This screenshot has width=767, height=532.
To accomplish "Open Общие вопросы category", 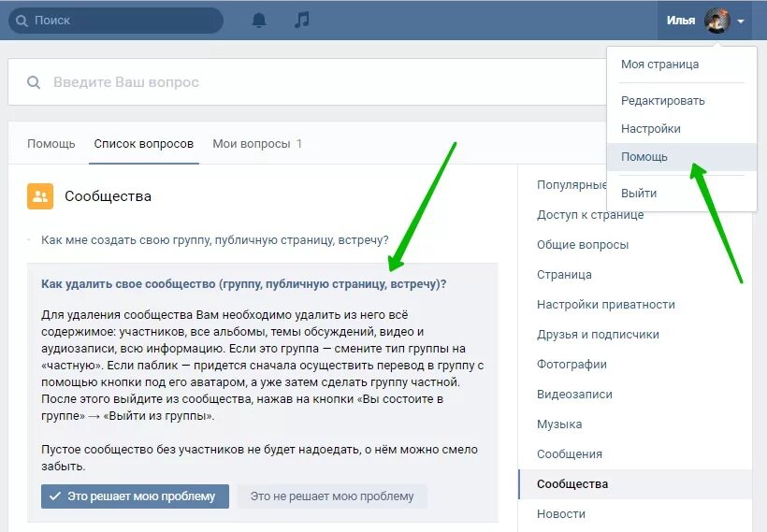I will tap(583, 245).
